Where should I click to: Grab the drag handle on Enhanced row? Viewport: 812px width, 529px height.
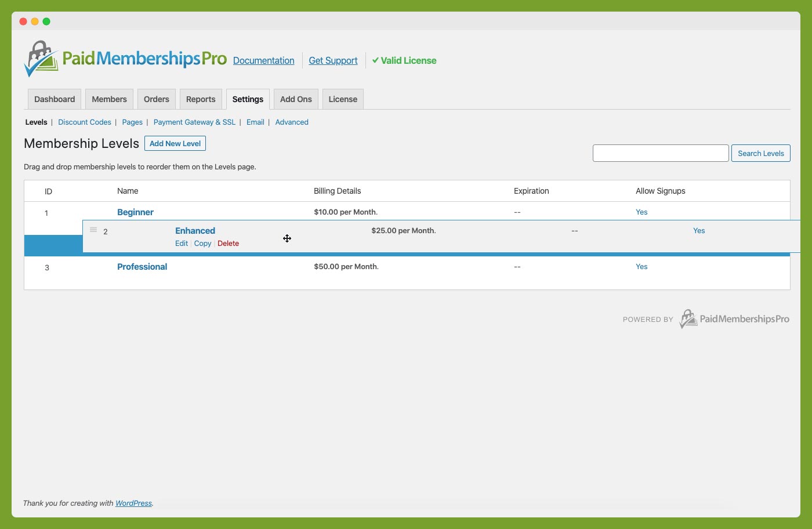93,230
